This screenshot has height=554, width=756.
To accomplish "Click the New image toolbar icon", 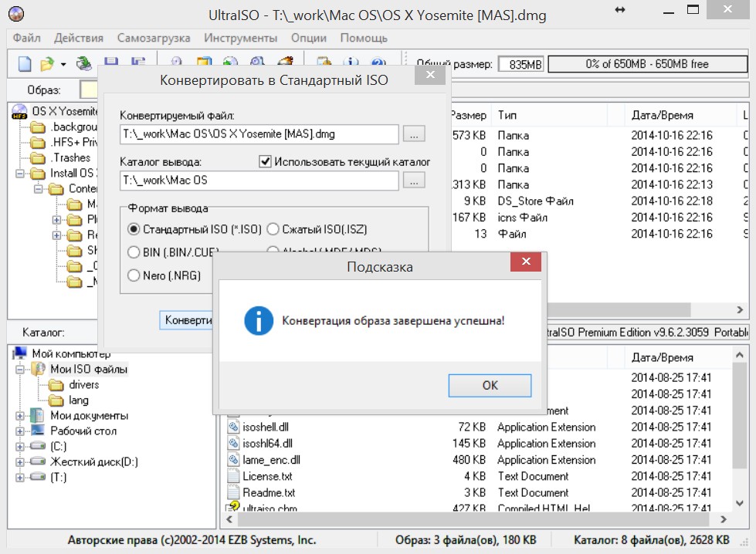I will pyautogui.click(x=25, y=63).
